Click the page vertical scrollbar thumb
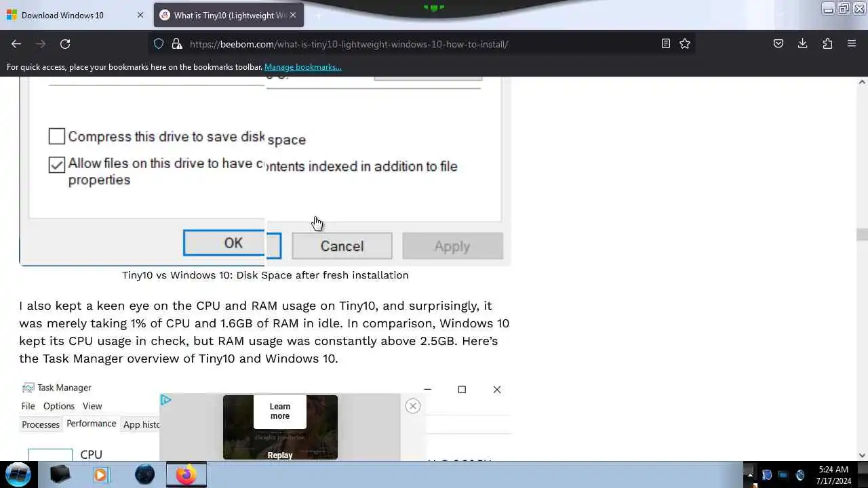This screenshot has height=488, width=868. point(862,235)
